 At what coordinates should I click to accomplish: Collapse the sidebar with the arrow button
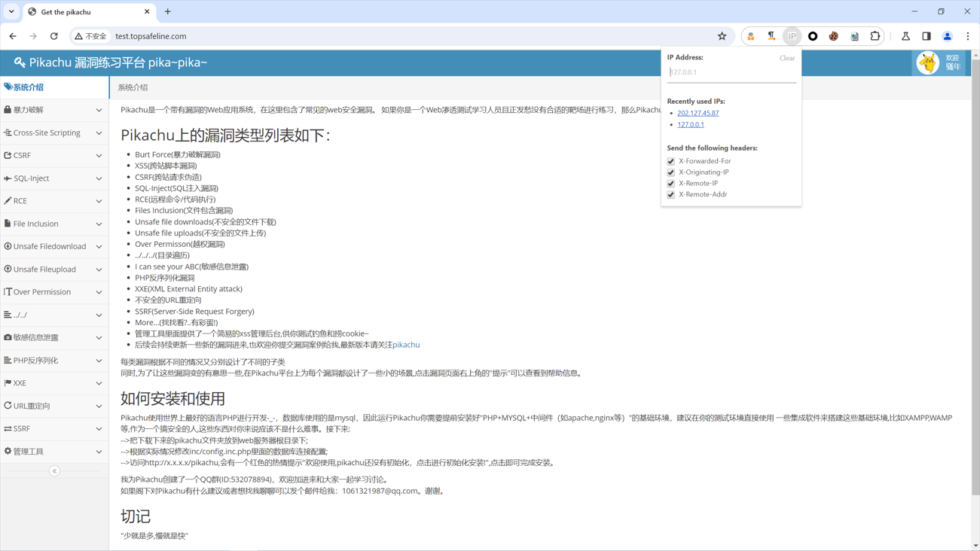pyautogui.click(x=53, y=470)
